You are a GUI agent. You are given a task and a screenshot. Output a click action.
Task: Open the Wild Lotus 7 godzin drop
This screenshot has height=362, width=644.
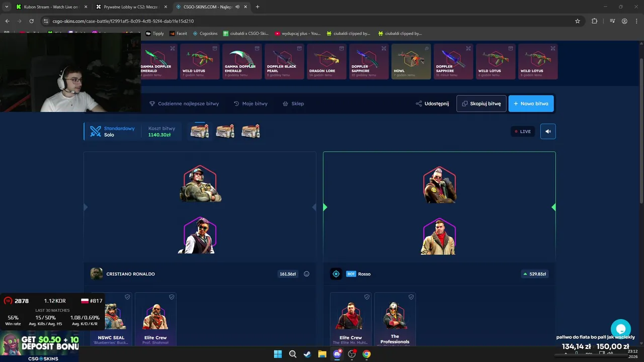pos(200,61)
